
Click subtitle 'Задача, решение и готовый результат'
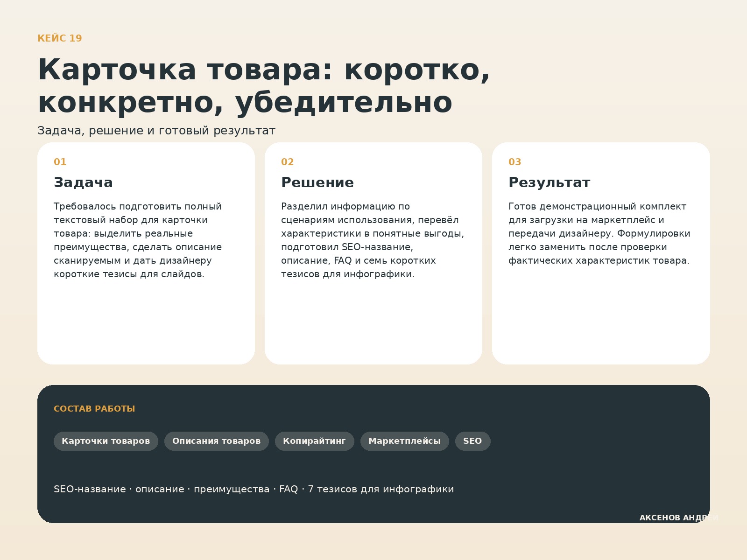pyautogui.click(x=156, y=131)
